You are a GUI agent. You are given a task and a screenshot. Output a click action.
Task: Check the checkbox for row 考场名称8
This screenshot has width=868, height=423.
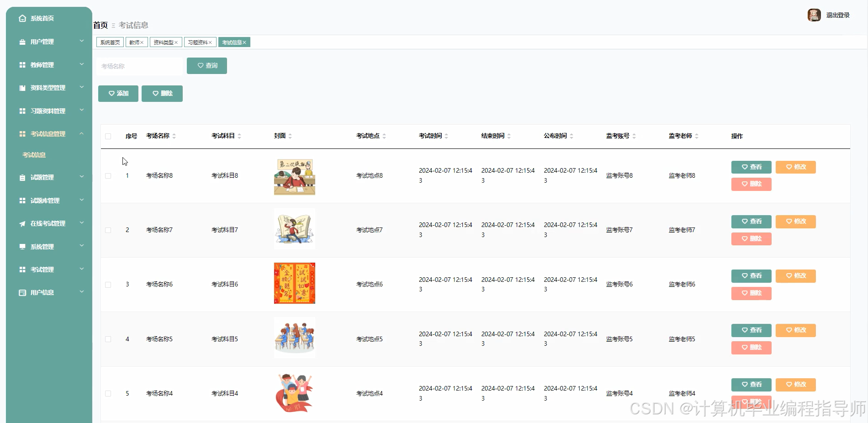click(x=108, y=175)
